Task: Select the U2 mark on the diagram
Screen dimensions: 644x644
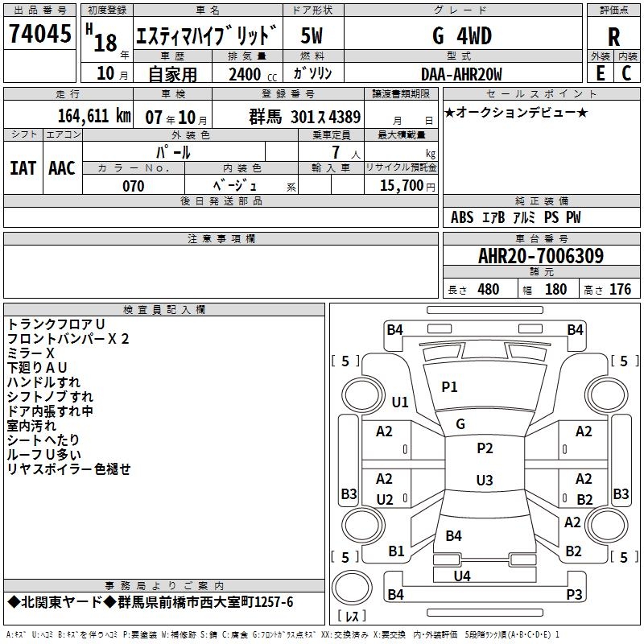Action: (385, 500)
